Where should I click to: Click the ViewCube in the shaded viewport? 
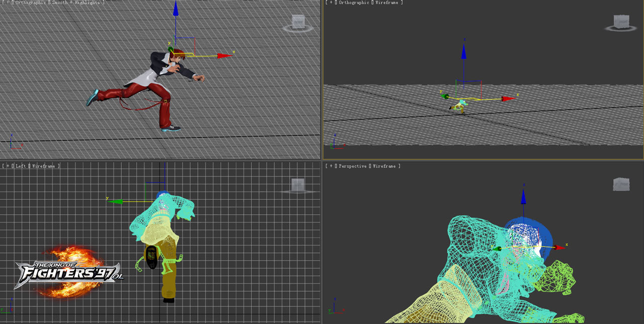pyautogui.click(x=298, y=22)
